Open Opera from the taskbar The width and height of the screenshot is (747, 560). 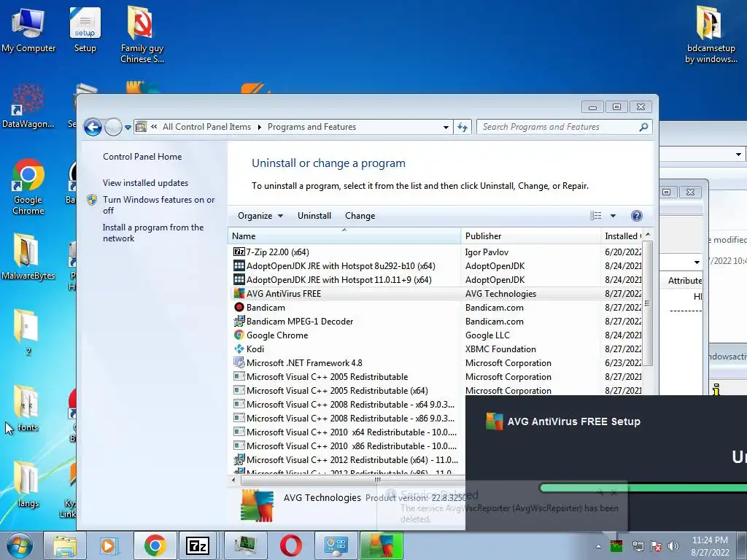click(x=290, y=545)
